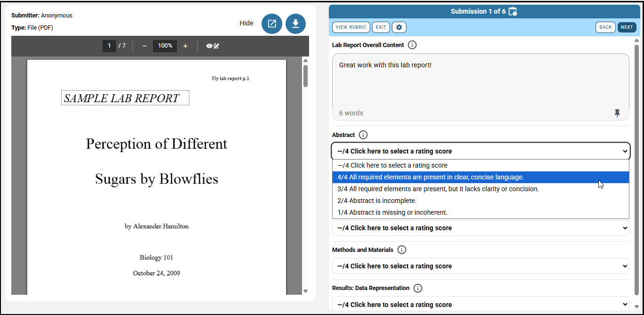
Task: Click the PDF zoom out minus icon
Action: tap(144, 46)
